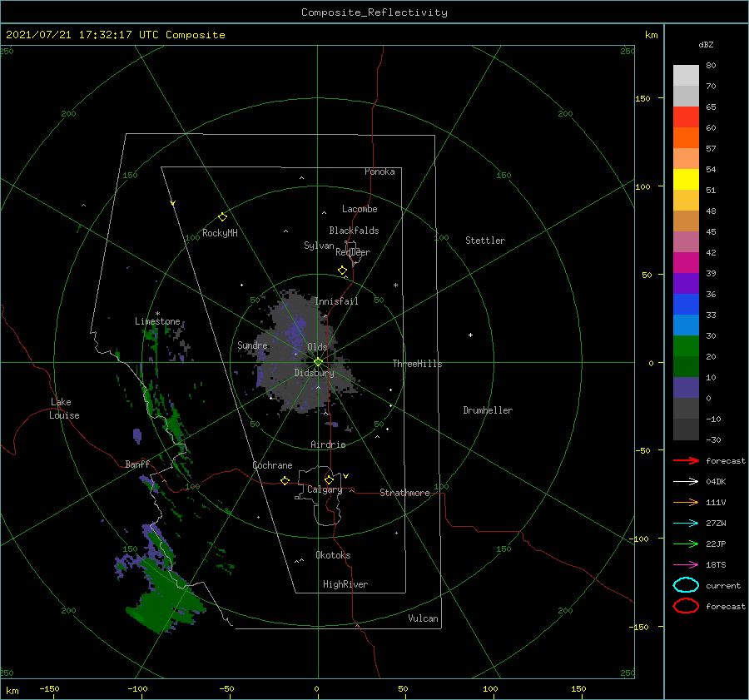Viewport: 749px width, 700px height.
Task: Select the yellow 51-54 dBZ color swatch
Action: pyautogui.click(x=686, y=179)
